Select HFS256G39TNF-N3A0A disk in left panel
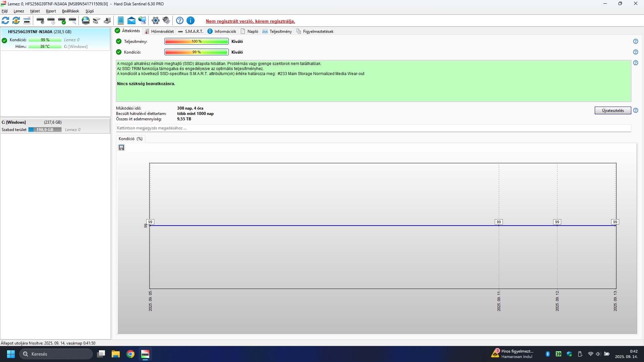This screenshot has height=362, width=644. pyautogui.click(x=40, y=32)
